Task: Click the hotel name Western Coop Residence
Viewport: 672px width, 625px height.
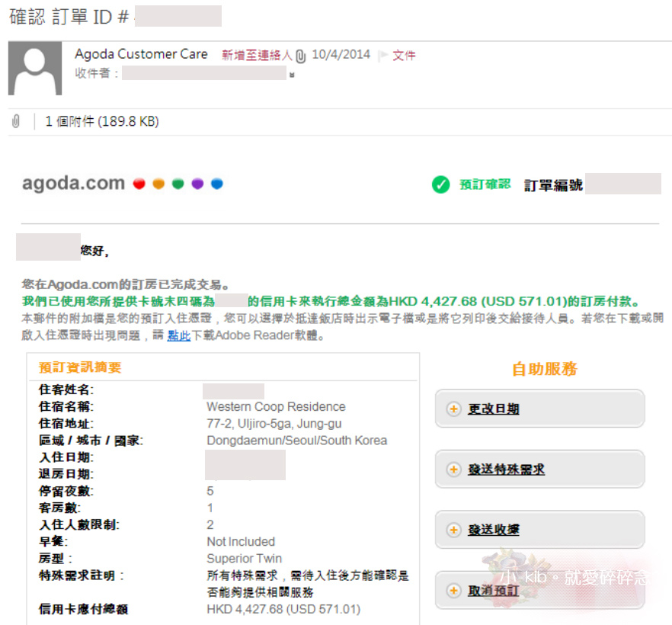Action: click(276, 406)
